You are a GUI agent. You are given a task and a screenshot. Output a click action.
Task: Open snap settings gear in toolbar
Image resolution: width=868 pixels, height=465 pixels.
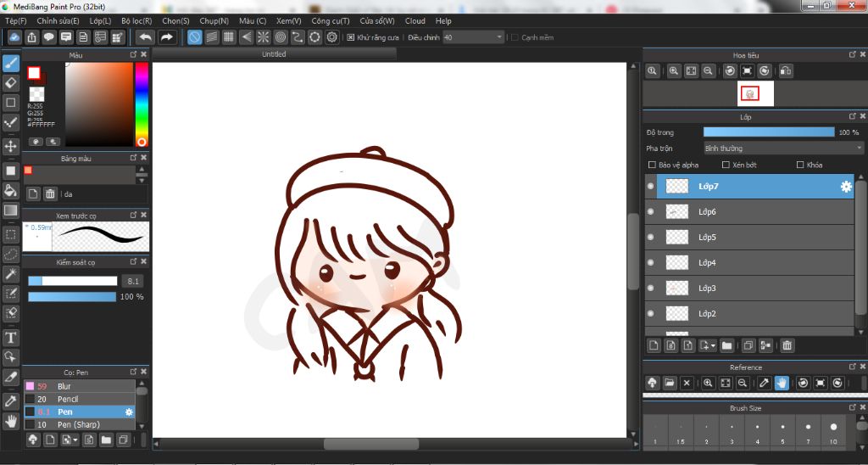pyautogui.click(x=332, y=37)
